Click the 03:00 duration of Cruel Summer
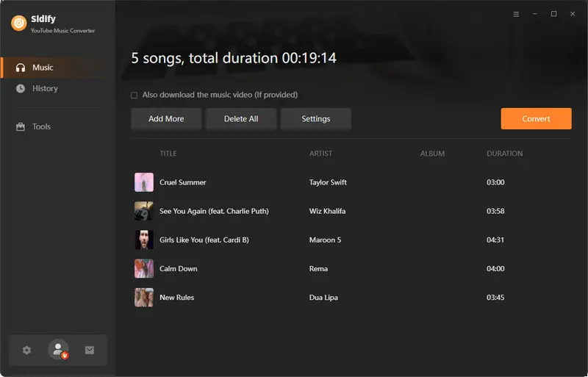 [495, 182]
